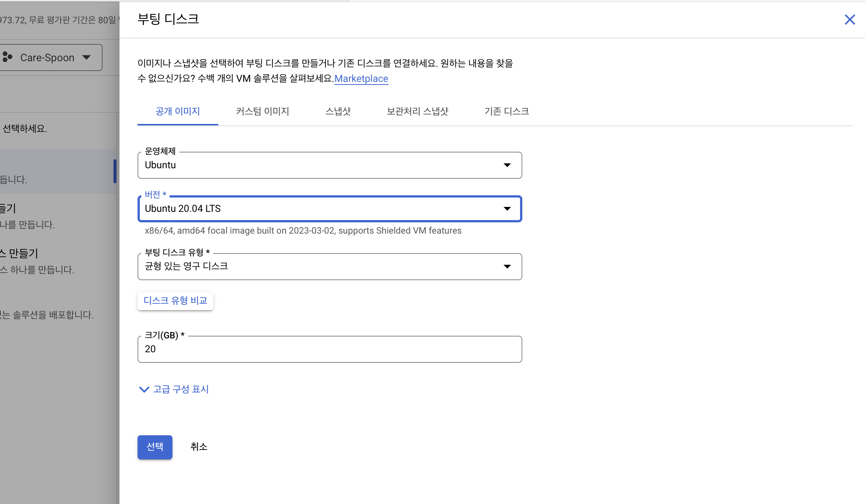Screen dimensions: 865x504
Task: Click the arrow on 운영체제 dropdown
Action: pyautogui.click(x=507, y=165)
